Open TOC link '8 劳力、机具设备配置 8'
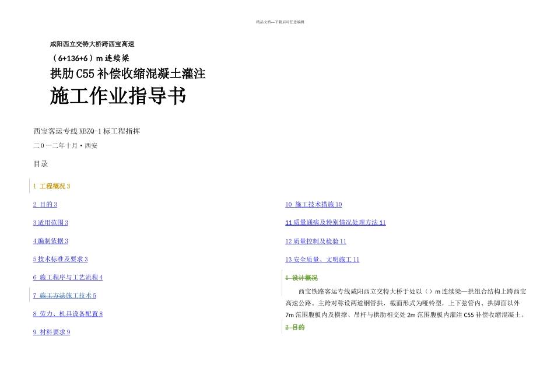This screenshot has height=392, width=554. (x=68, y=314)
